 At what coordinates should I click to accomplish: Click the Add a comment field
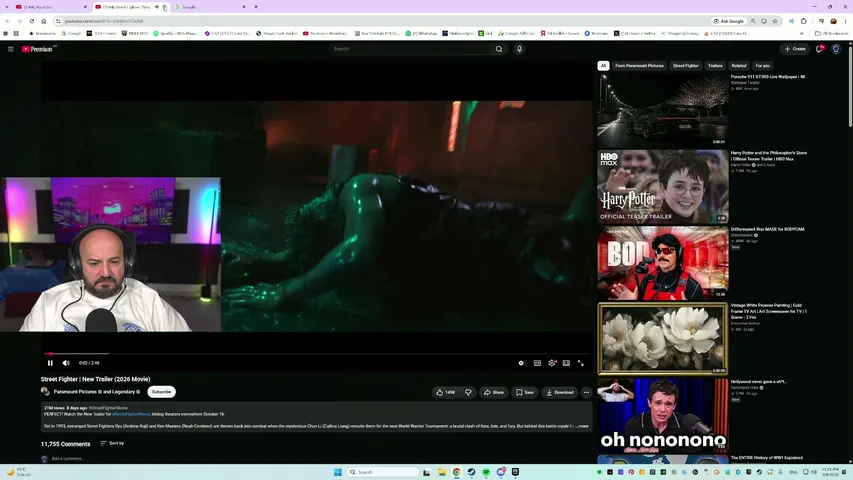pyautogui.click(x=67, y=458)
